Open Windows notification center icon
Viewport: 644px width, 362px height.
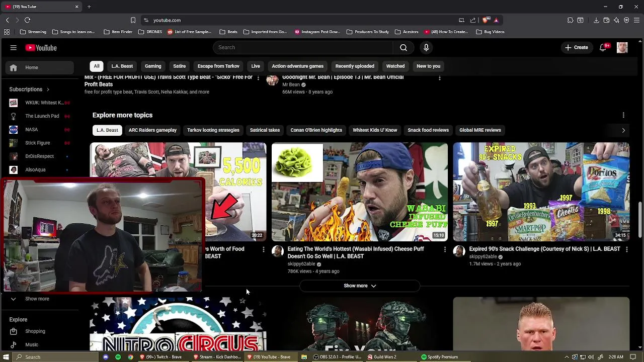[x=633, y=357]
